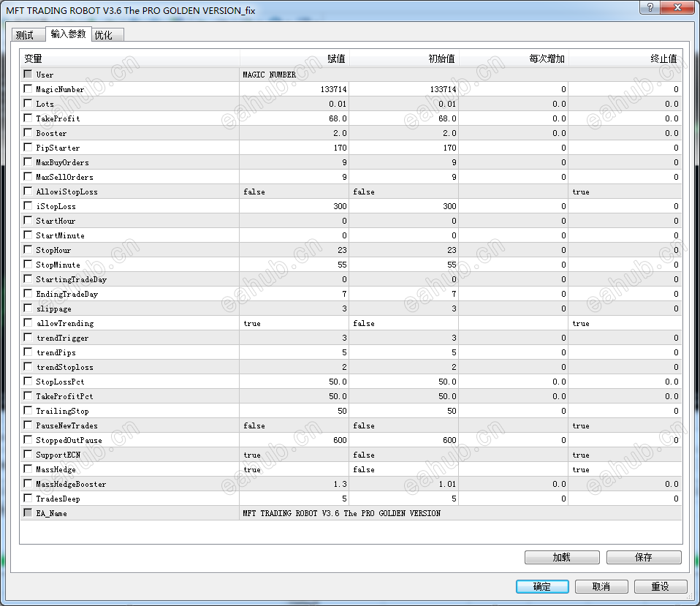The width and height of the screenshot is (700, 606).
Task: Click the TrailingStop 初始值 50 cell
Action: coord(404,411)
